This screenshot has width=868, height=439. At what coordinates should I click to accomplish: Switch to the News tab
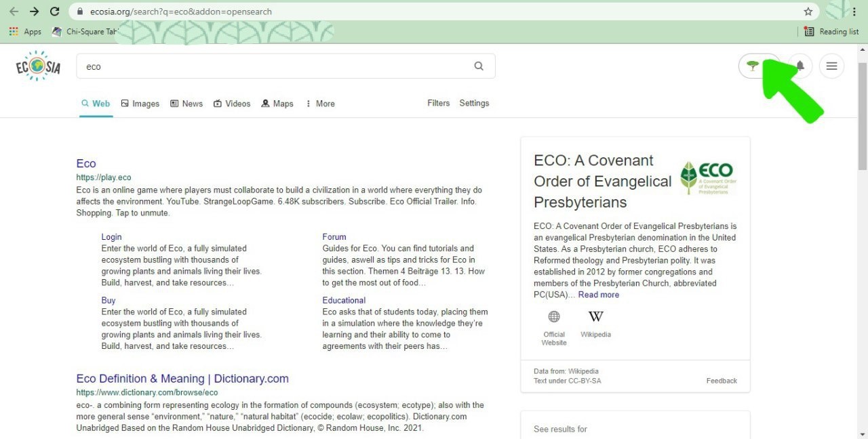tap(186, 104)
